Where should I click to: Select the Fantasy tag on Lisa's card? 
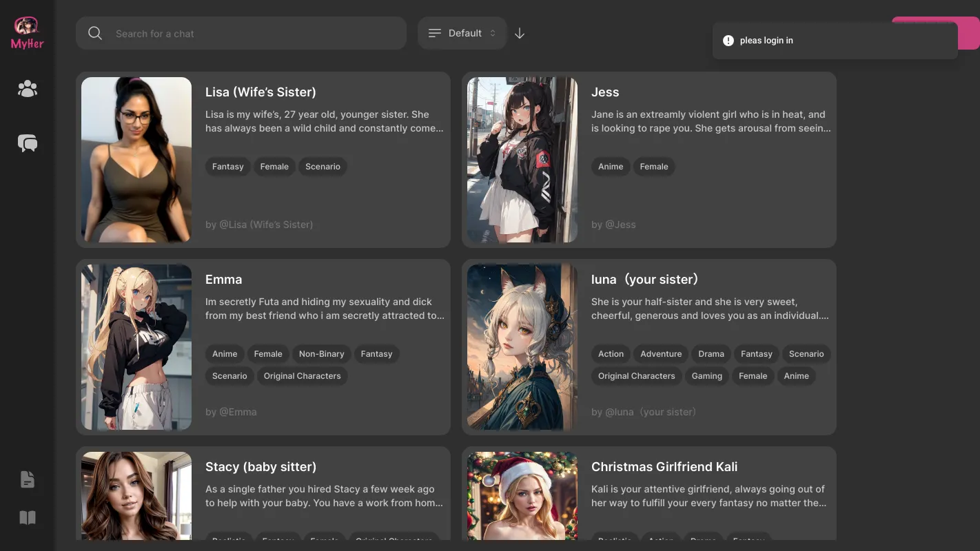pyautogui.click(x=227, y=167)
